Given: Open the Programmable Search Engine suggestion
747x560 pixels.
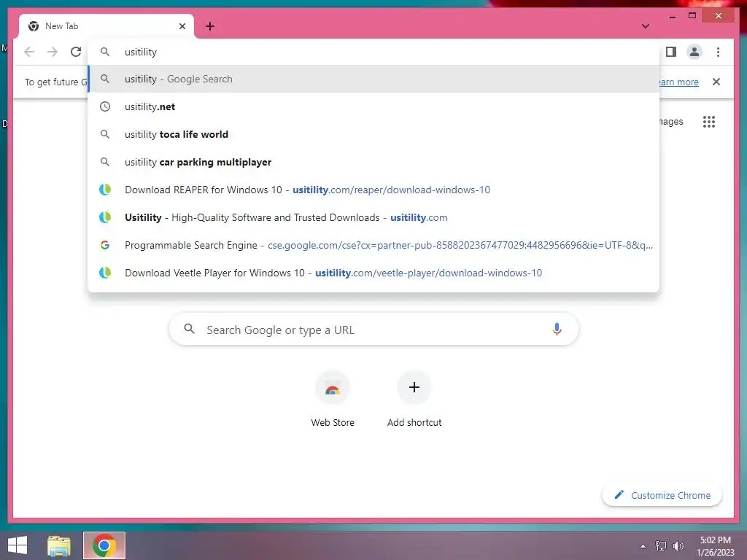Looking at the screenshot, I should pyautogui.click(x=373, y=245).
